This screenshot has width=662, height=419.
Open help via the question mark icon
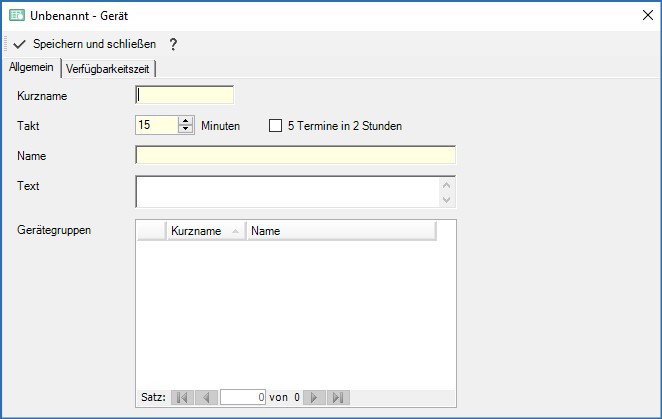point(173,44)
